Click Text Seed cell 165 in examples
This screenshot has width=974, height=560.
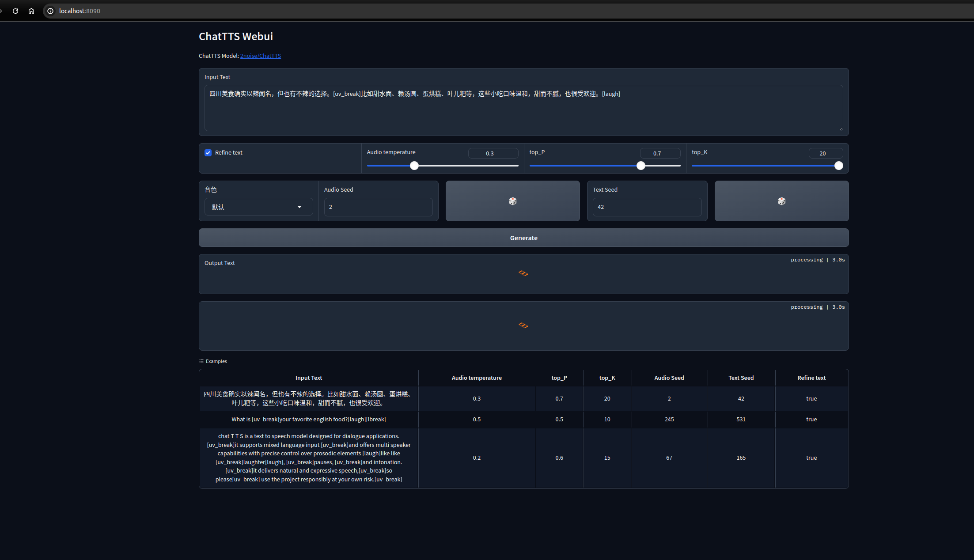(x=741, y=458)
